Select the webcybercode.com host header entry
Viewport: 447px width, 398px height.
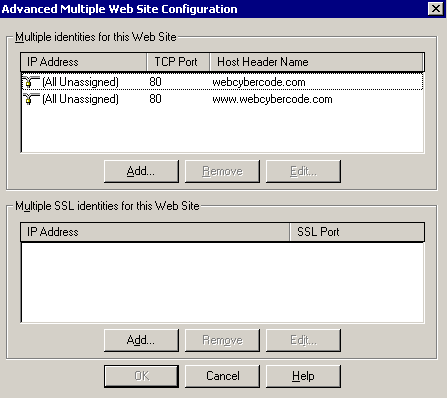pos(259,82)
